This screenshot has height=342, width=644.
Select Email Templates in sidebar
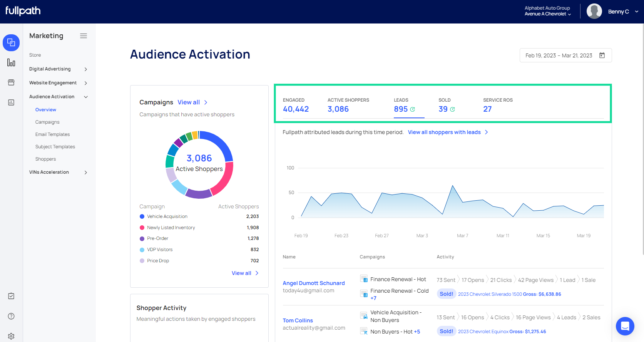[x=52, y=134]
